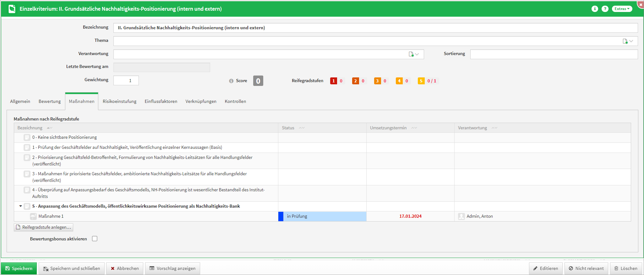Switch to the Bewertung tab
This screenshot has width=644, height=275.
[50, 101]
